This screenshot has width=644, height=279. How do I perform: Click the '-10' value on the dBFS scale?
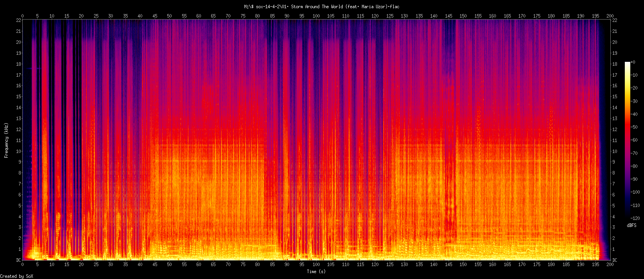pos(634,75)
